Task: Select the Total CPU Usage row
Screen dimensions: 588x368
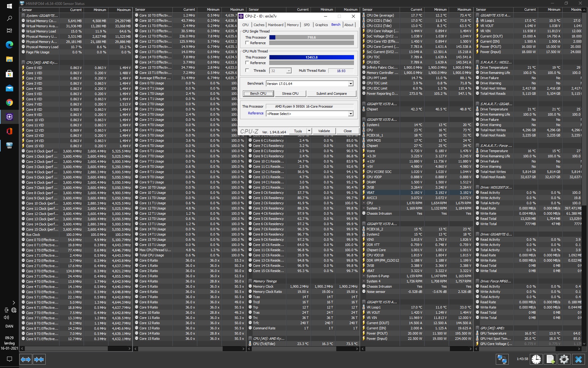Action: [x=190, y=255]
